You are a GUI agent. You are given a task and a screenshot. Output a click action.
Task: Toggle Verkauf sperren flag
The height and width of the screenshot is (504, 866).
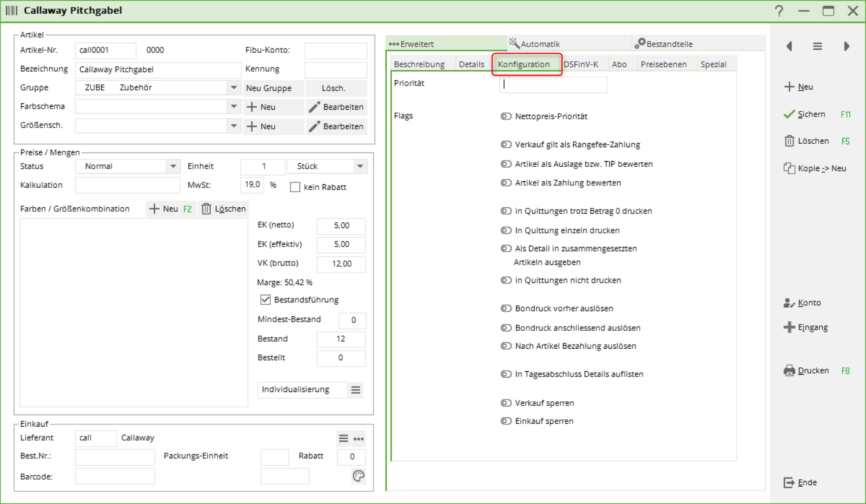(506, 403)
